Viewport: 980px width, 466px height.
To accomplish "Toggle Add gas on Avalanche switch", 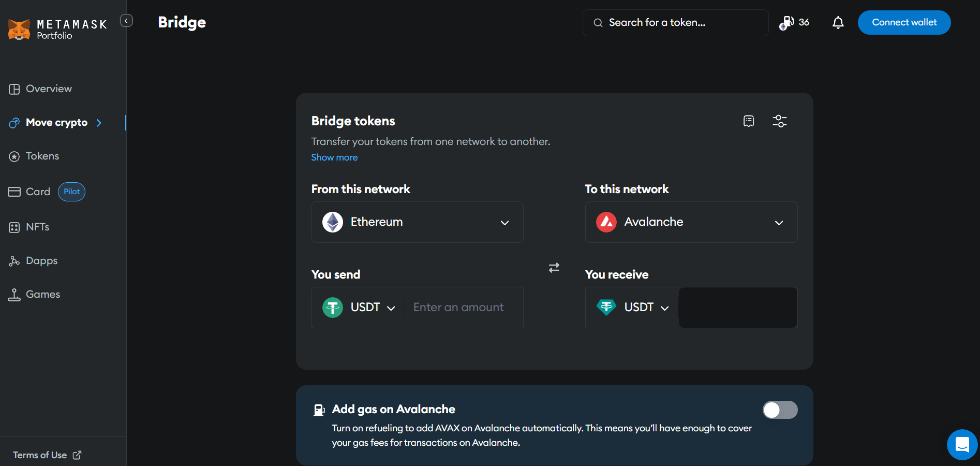I will pyautogui.click(x=780, y=410).
